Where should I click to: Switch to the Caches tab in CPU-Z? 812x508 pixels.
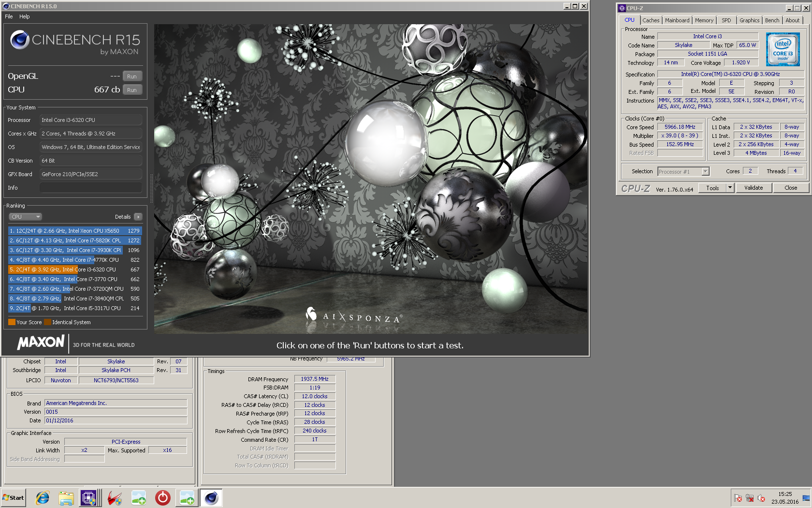pyautogui.click(x=651, y=20)
